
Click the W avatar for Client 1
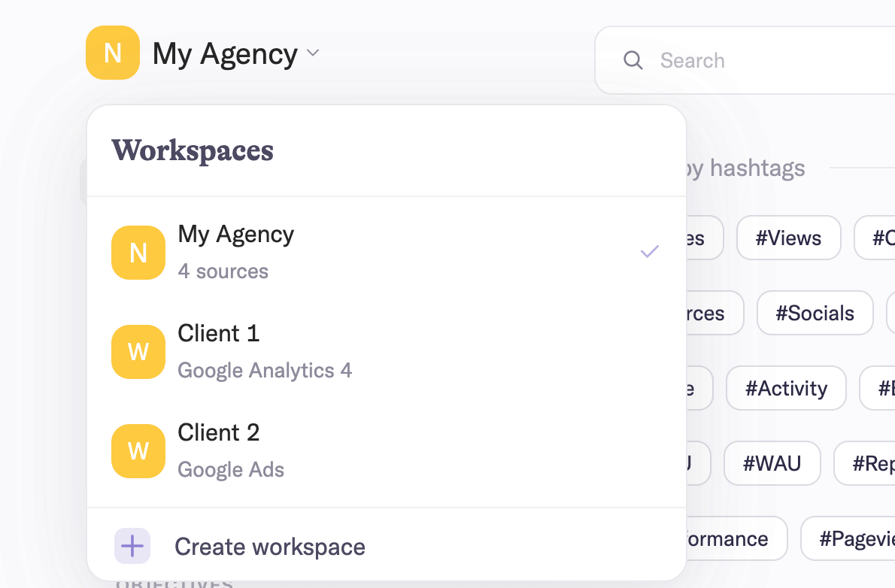pyautogui.click(x=138, y=352)
